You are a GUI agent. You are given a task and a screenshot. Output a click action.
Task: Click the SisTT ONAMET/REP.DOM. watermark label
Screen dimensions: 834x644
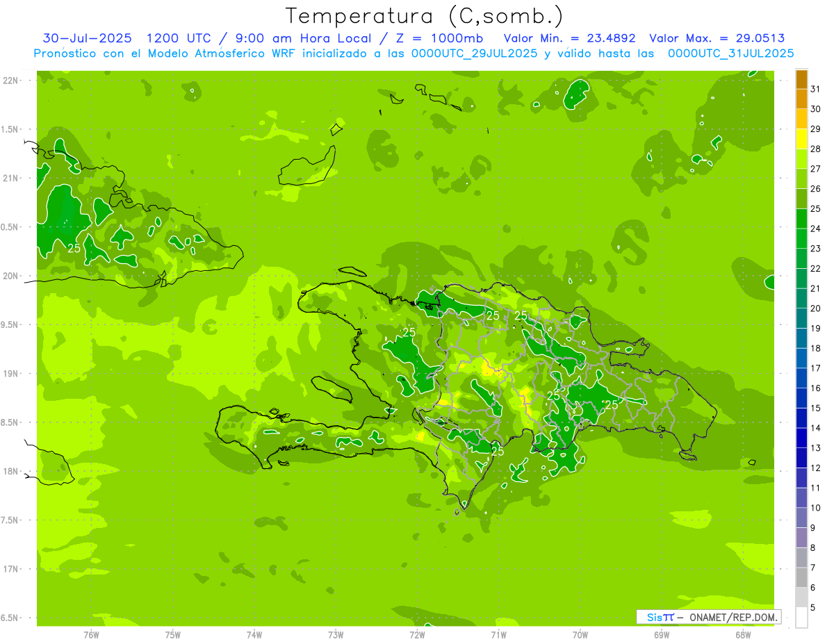[x=708, y=617]
